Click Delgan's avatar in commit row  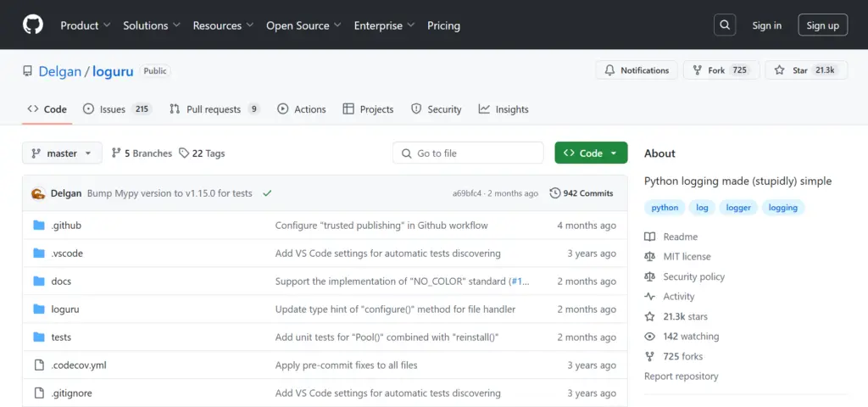38,193
